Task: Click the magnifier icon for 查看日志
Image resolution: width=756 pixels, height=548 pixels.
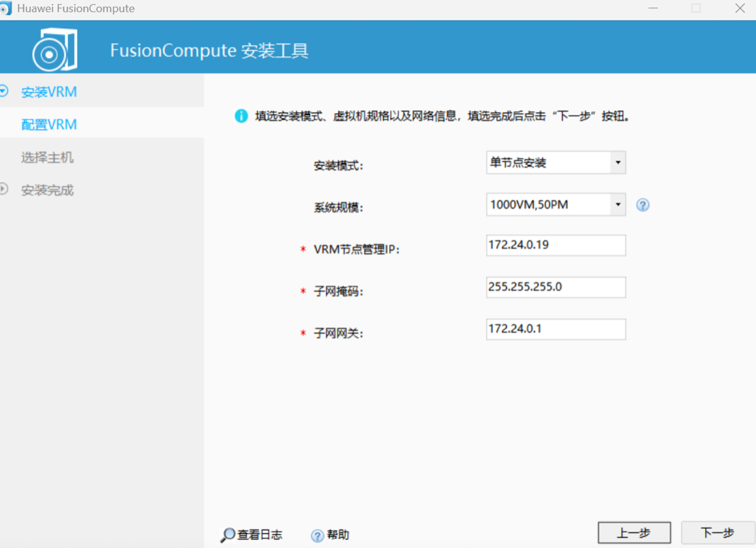Action: pyautogui.click(x=228, y=534)
